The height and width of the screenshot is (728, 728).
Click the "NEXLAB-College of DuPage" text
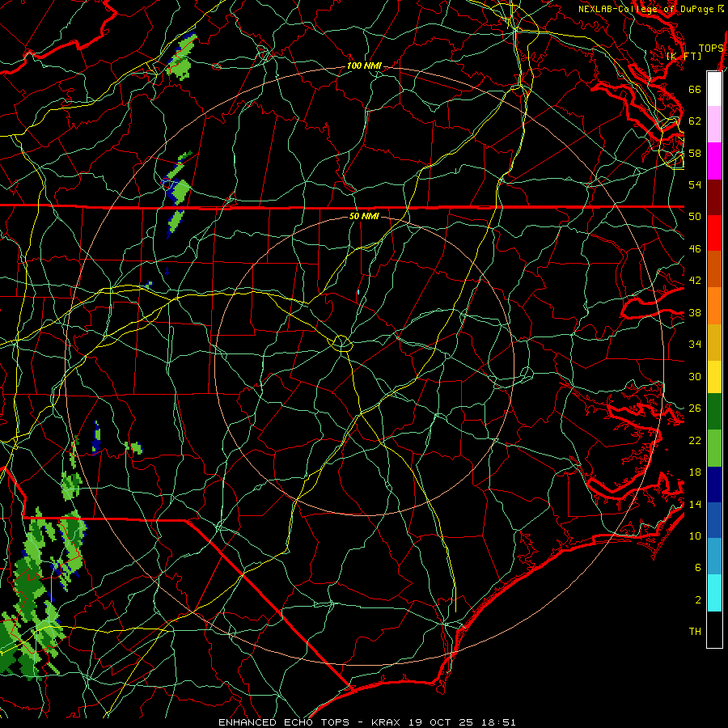pos(645,9)
